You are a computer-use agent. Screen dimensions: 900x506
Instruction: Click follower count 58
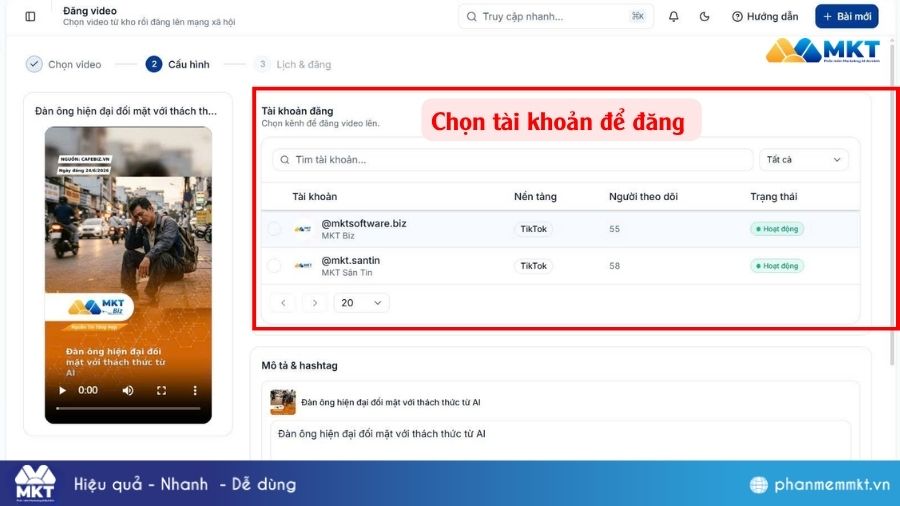point(615,266)
